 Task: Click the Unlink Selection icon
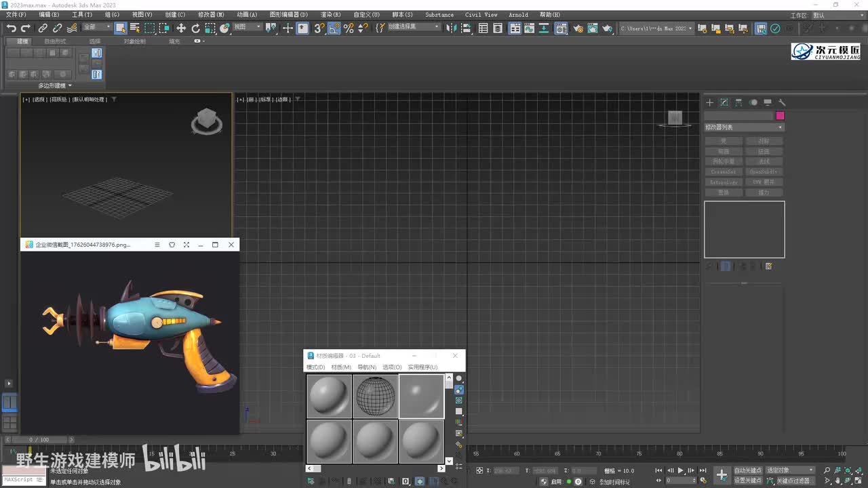pos(57,28)
